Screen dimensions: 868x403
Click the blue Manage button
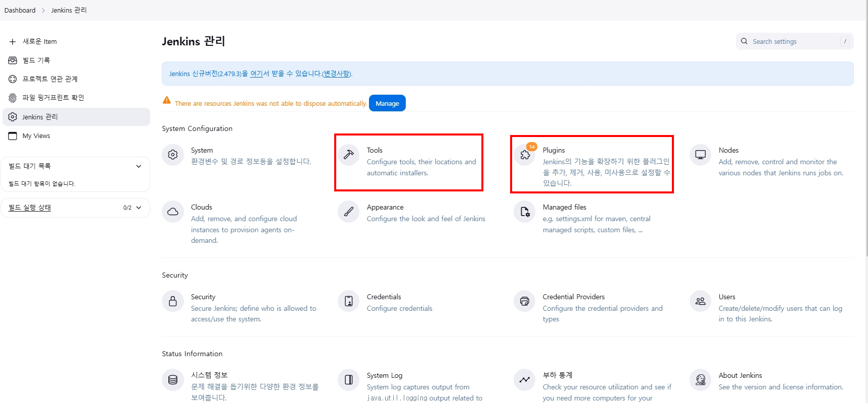[387, 103]
